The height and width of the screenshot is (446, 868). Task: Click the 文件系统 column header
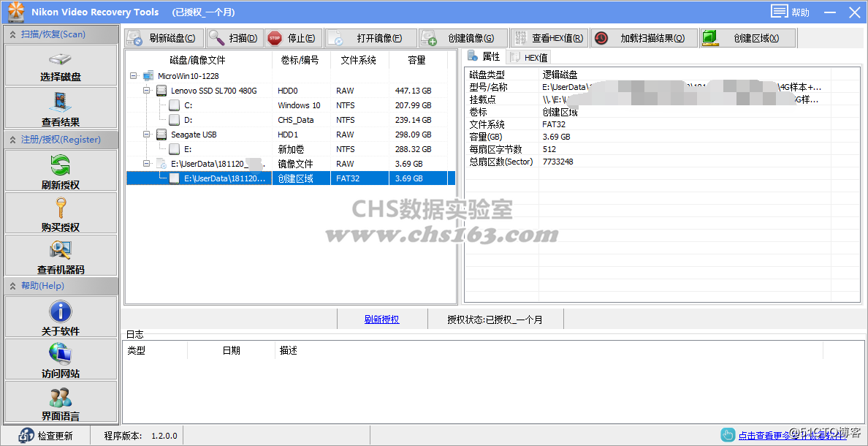click(359, 60)
